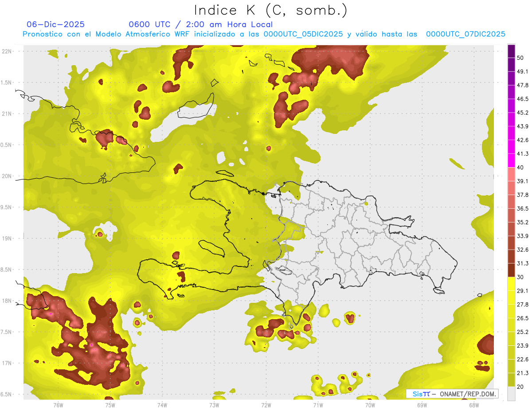Click the latitude label "19N"
Screen dimensions: 532x411
tap(7, 239)
